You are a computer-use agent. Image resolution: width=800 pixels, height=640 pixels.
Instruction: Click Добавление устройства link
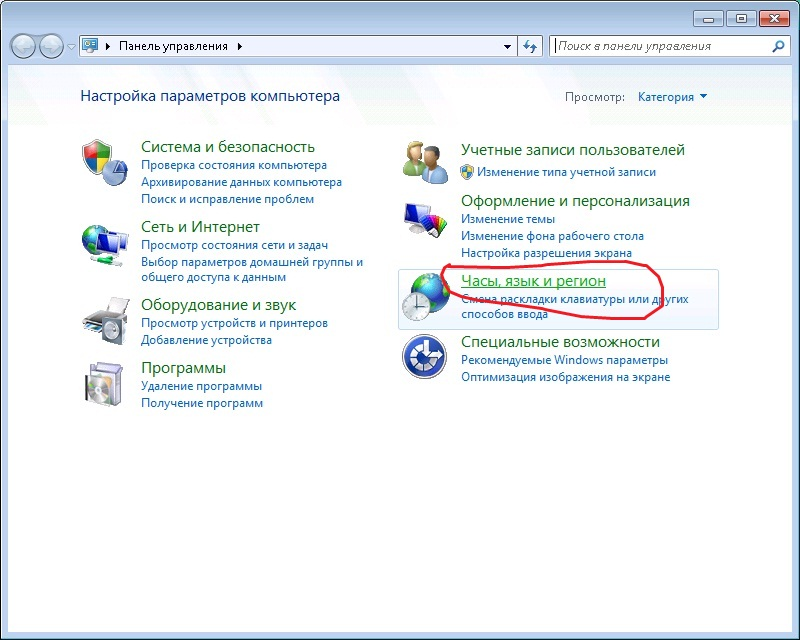tap(206, 340)
